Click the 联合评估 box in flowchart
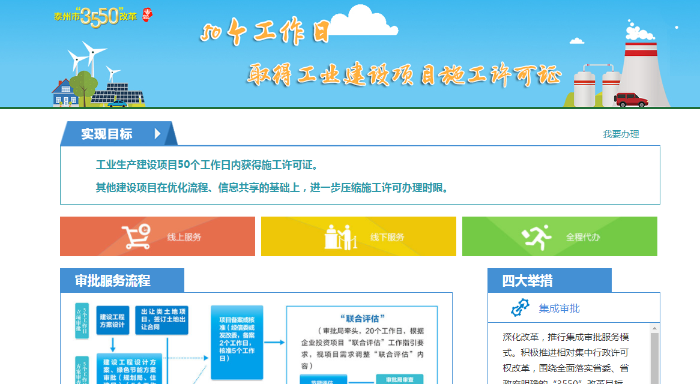Viewport: 700px width, 384px height. click(x=362, y=345)
